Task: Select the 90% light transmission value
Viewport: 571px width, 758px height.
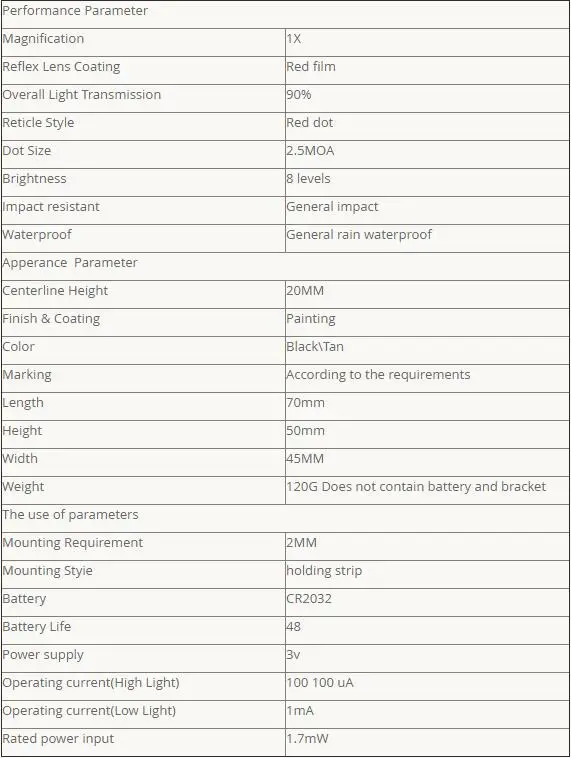Action: coord(299,95)
